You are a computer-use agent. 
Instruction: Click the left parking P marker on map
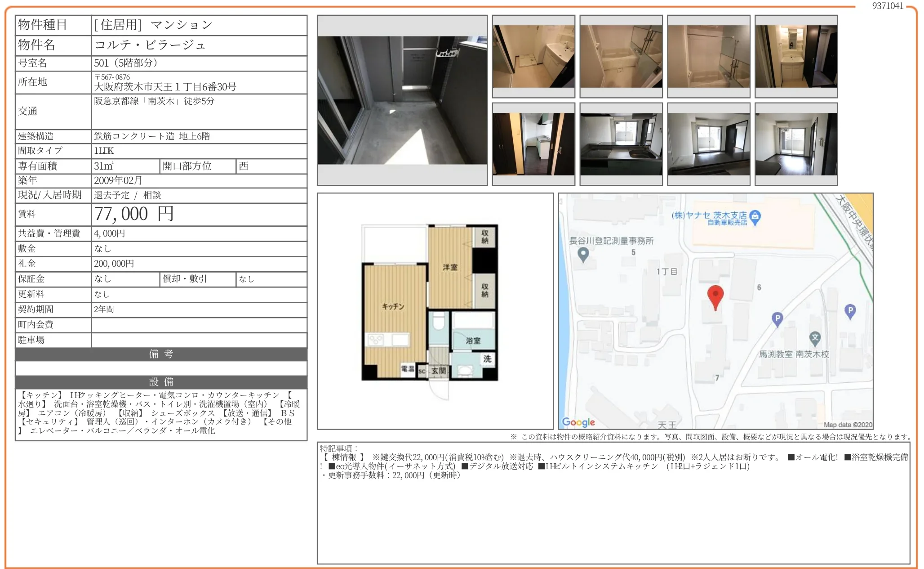[777, 318]
